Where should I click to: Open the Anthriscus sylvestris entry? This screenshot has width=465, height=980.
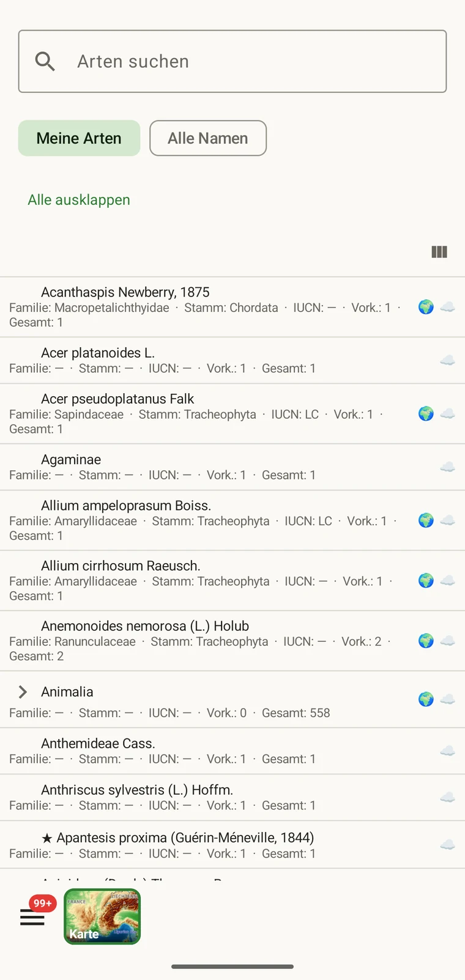pos(232,798)
